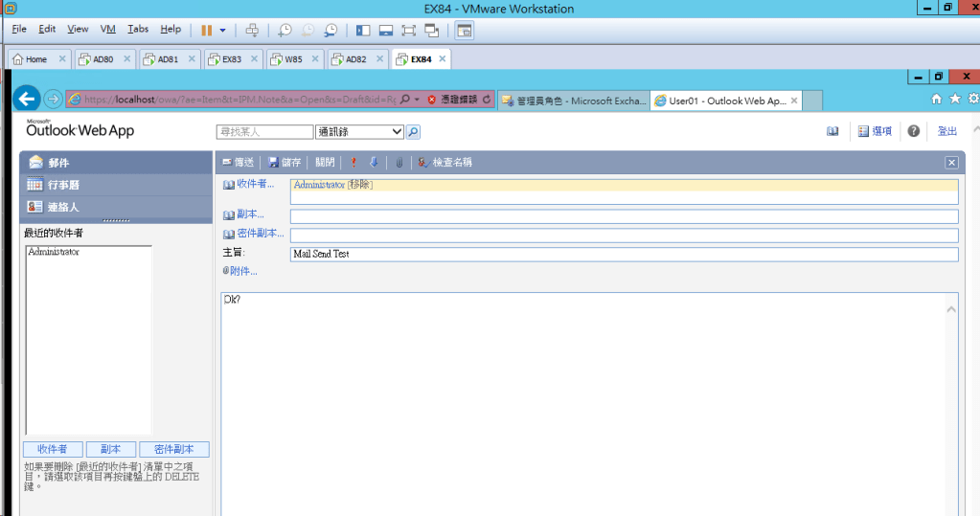This screenshot has width=980, height=516.
Task: Click the search magnifier next to 通訊錄
Action: click(x=414, y=132)
